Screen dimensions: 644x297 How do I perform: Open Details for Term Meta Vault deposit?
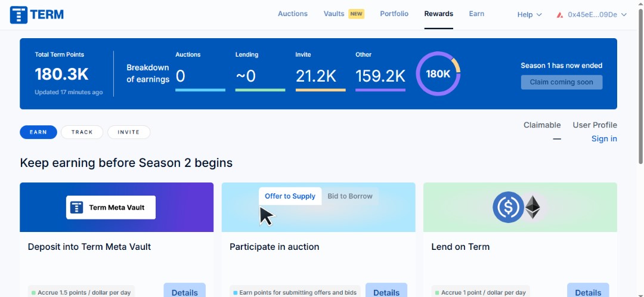coord(184,292)
